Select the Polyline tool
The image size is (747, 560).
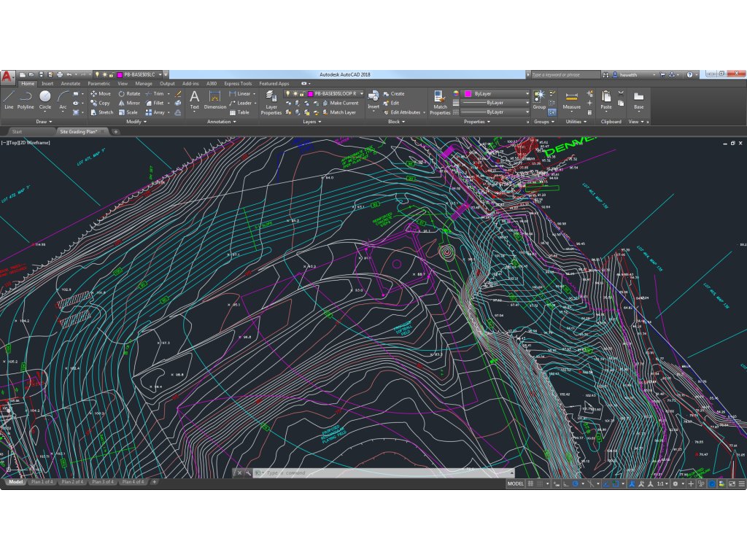[x=26, y=98]
